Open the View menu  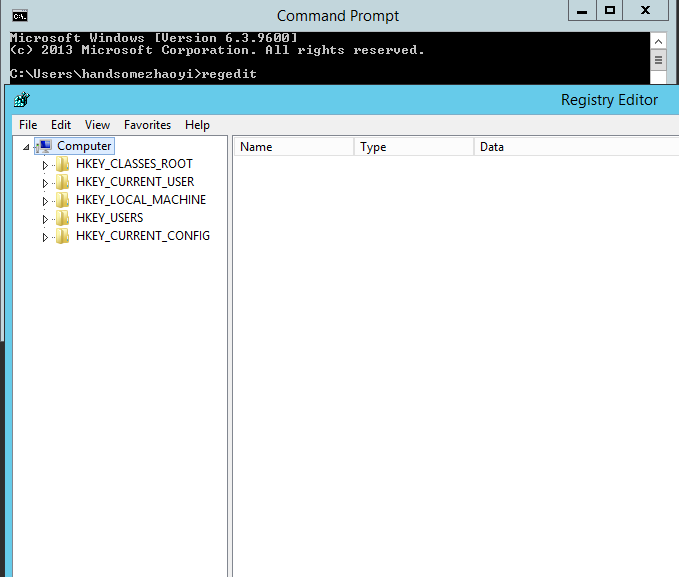(x=97, y=125)
